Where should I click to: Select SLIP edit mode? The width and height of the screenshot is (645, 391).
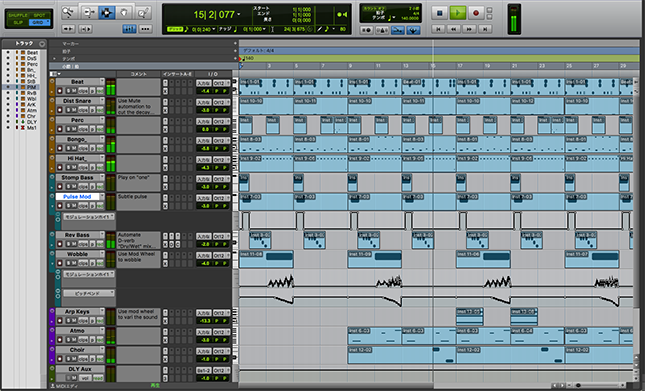pyautogui.click(x=18, y=22)
